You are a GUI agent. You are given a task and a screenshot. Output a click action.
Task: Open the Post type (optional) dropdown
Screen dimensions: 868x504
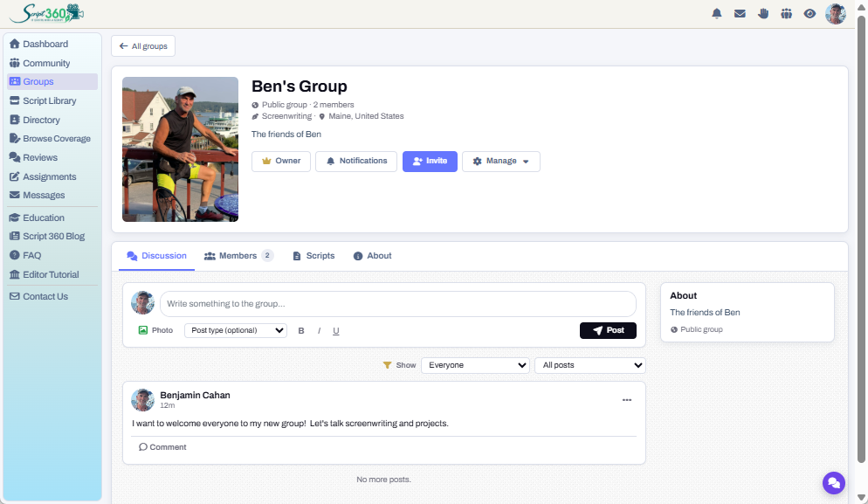pos(236,331)
